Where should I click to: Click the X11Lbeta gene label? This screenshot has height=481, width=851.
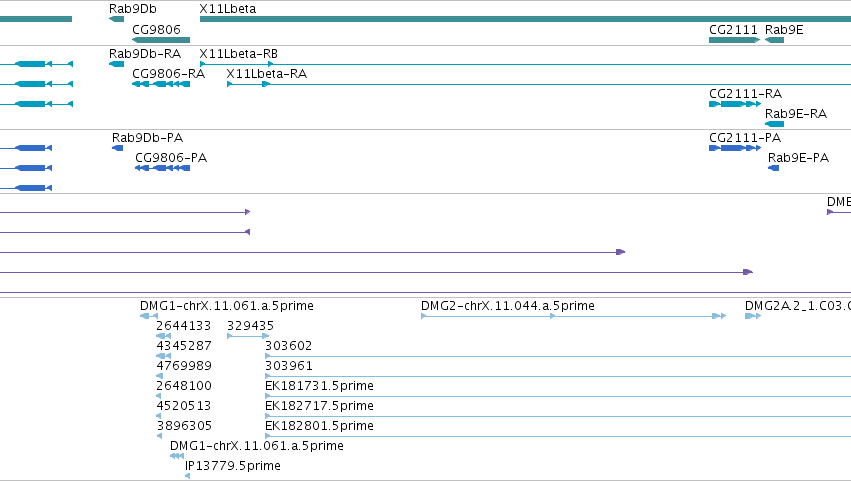click(x=227, y=9)
